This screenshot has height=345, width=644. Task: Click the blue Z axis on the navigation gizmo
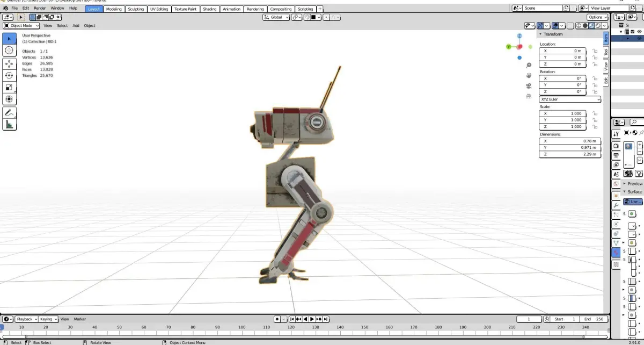coord(519,36)
